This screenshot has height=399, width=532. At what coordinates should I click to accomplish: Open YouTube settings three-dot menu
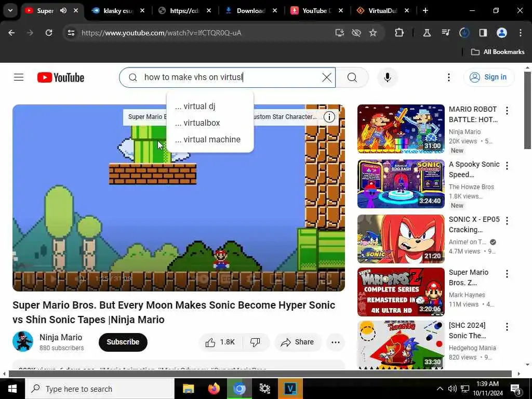click(x=448, y=77)
